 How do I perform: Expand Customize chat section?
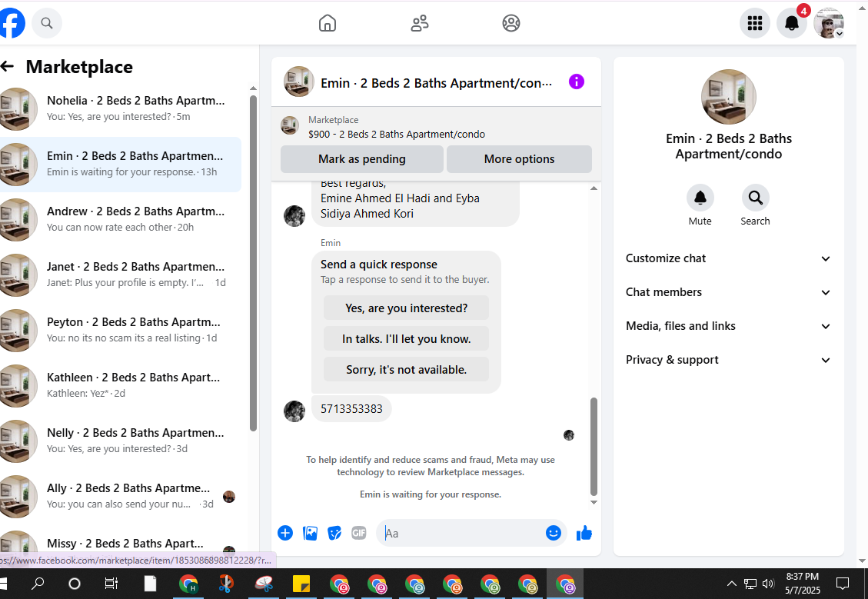click(729, 258)
